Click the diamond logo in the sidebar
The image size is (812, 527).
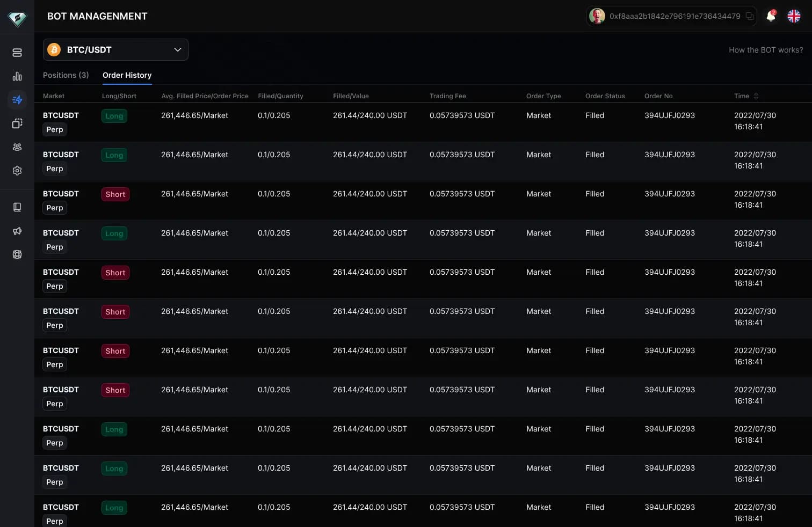tap(17, 18)
